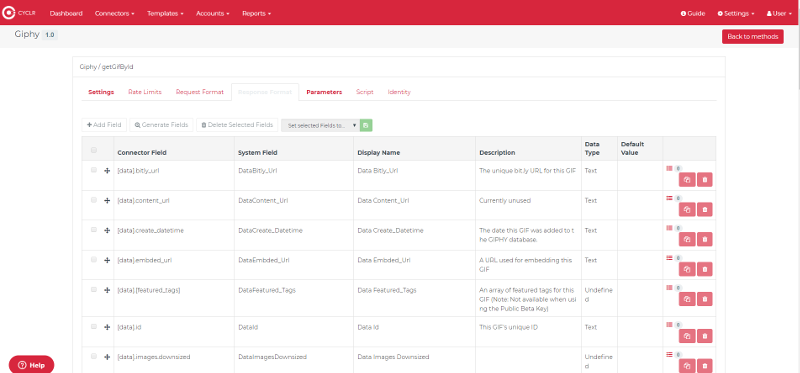Viewport: 800px width, 373px height.
Task: Click the Cyclr logo icon
Action: tap(9, 13)
